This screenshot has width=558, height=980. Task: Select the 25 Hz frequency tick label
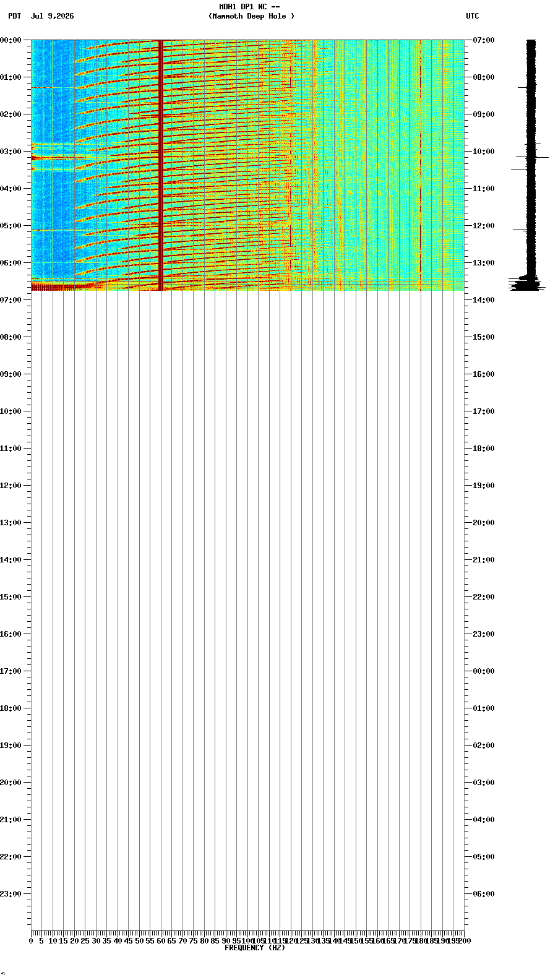click(x=85, y=941)
